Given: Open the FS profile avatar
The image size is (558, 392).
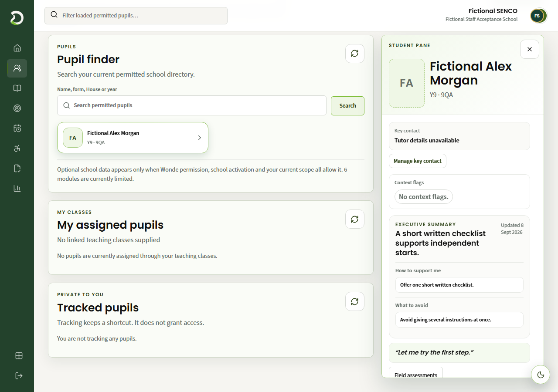Looking at the screenshot, I should pyautogui.click(x=538, y=16).
